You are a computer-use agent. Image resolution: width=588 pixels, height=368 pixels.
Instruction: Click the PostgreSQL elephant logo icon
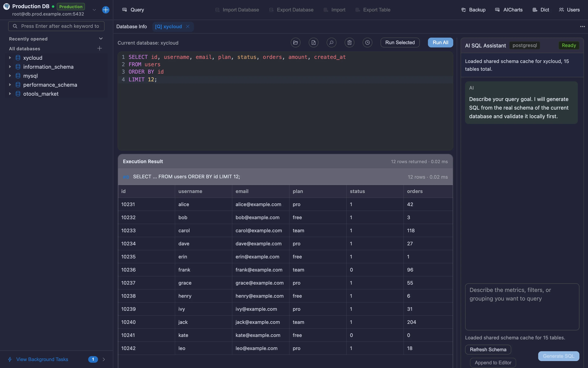tap(7, 7)
